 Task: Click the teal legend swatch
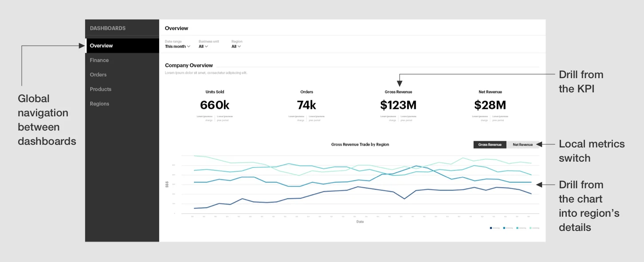tap(518, 228)
